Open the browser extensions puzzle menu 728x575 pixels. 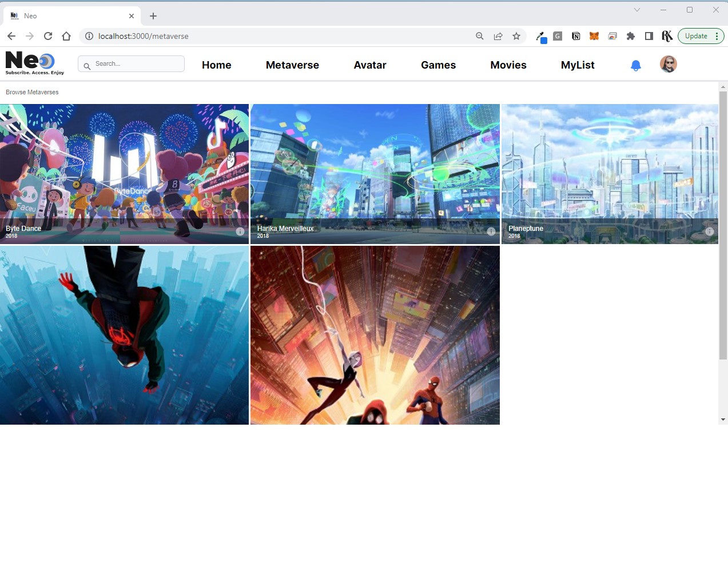tap(631, 36)
